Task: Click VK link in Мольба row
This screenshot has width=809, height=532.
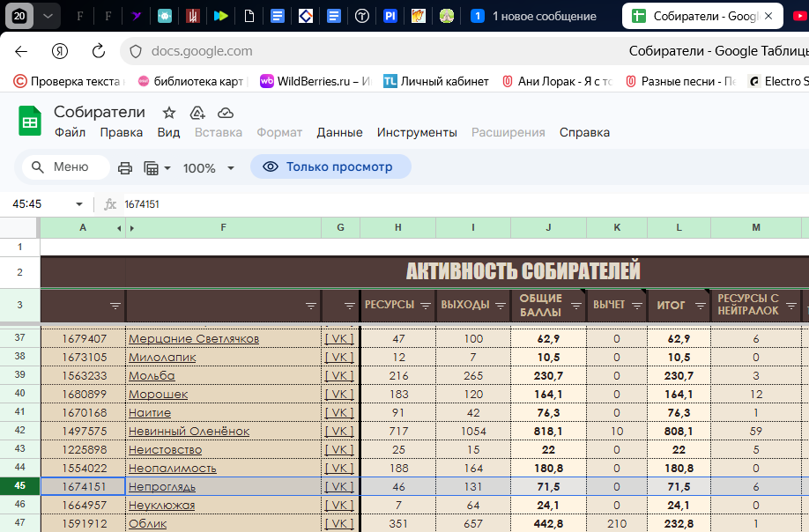Action: [339, 375]
